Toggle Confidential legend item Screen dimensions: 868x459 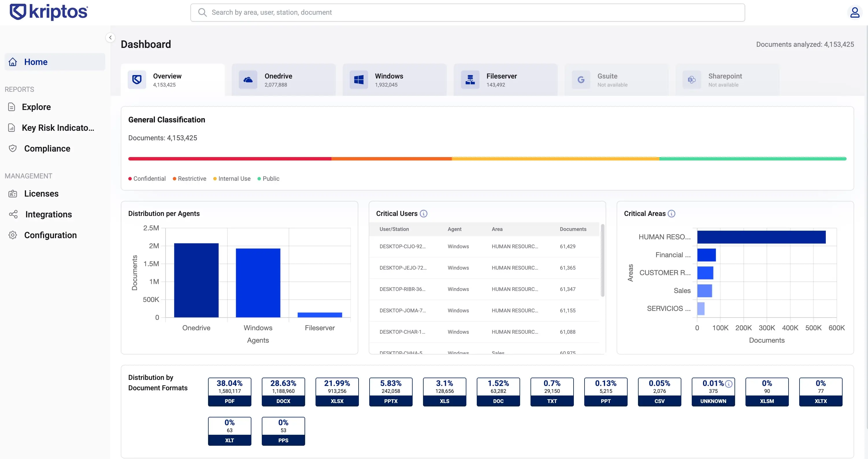pyautogui.click(x=147, y=178)
